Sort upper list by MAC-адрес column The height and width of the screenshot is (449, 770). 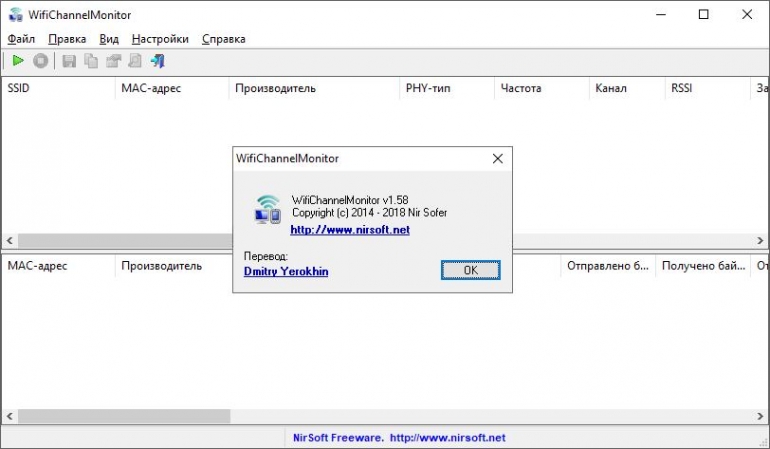(172, 88)
